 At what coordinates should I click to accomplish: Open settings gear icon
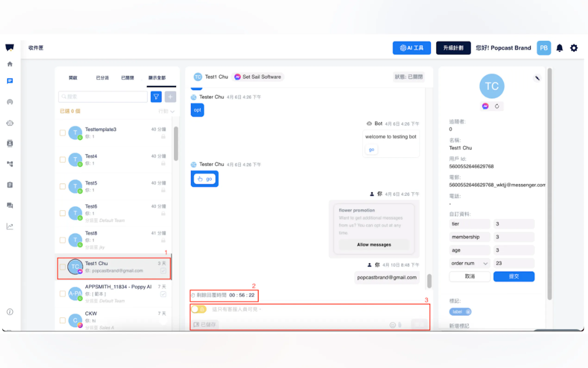[x=573, y=48]
